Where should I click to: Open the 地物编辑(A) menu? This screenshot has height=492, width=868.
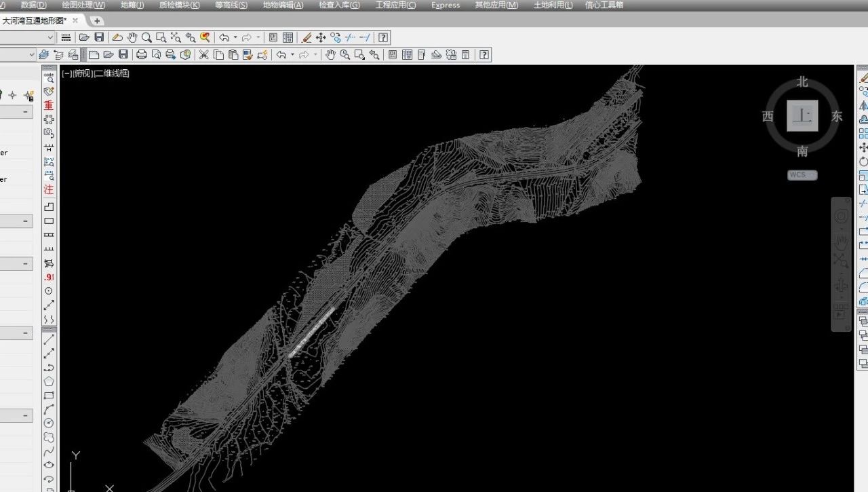pos(283,5)
